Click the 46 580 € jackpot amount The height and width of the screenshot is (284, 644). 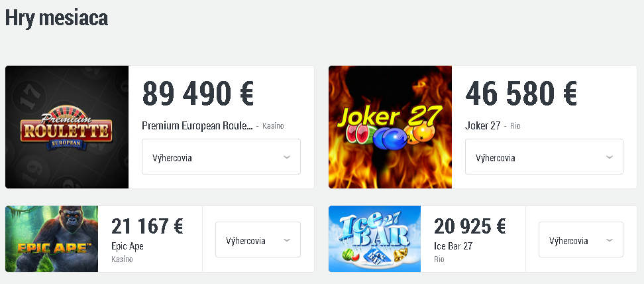tap(521, 94)
